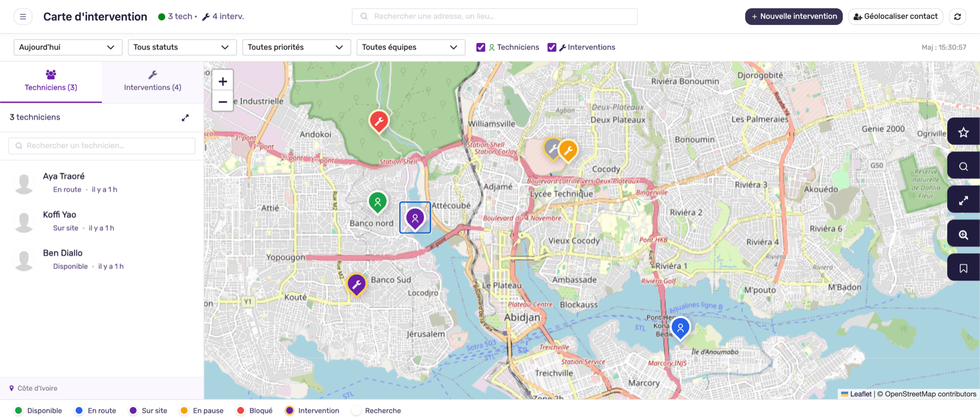Open the Aujourd'hui date dropdown
Viewport: 980px width, 420px height.
pyautogui.click(x=68, y=47)
